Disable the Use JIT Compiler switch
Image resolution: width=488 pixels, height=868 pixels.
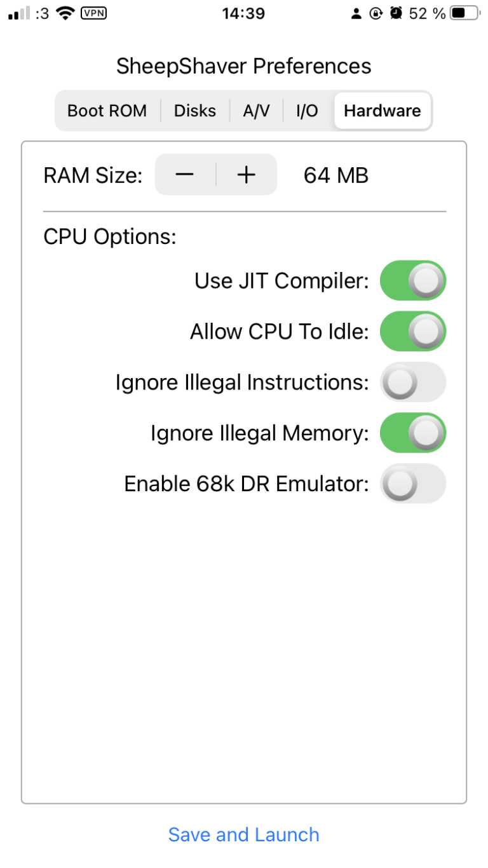pyautogui.click(x=413, y=280)
